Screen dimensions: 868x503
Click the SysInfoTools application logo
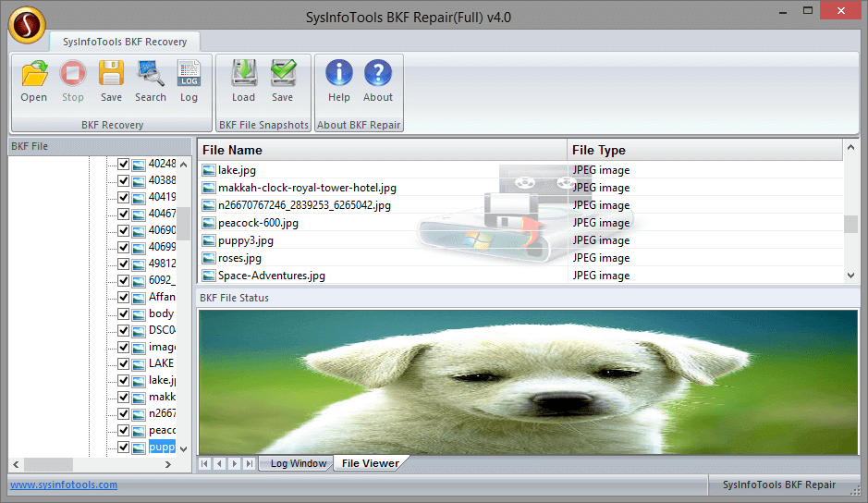(27, 25)
